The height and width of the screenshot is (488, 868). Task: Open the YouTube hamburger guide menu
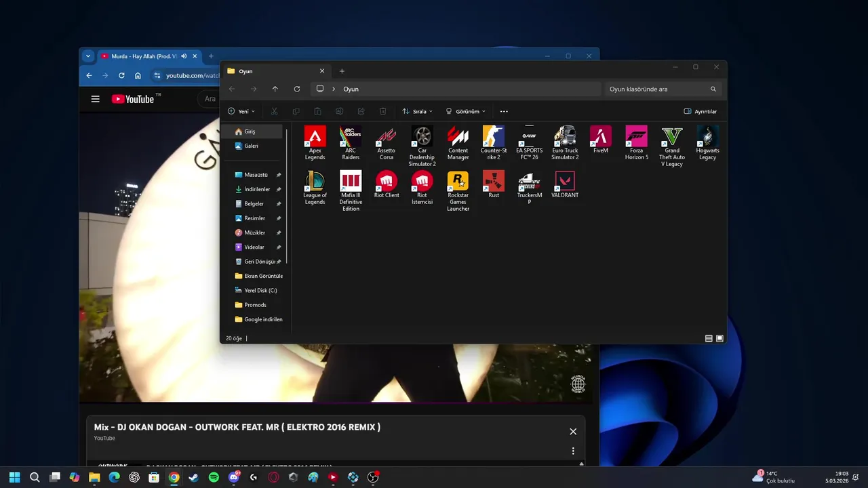(x=96, y=99)
